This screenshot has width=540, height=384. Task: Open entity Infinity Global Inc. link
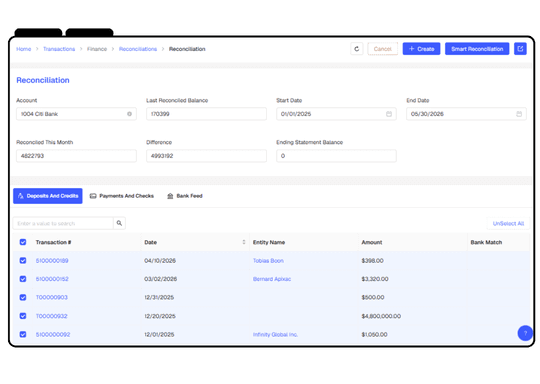275,334
